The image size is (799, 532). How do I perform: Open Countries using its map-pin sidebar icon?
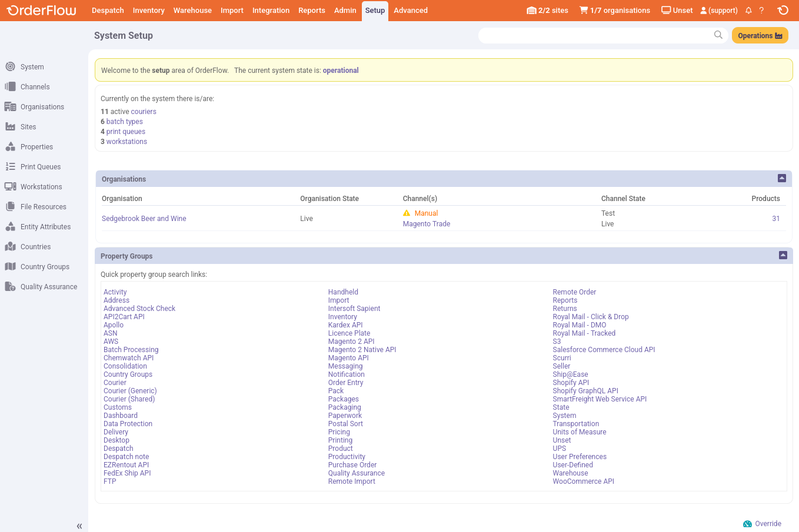10,246
